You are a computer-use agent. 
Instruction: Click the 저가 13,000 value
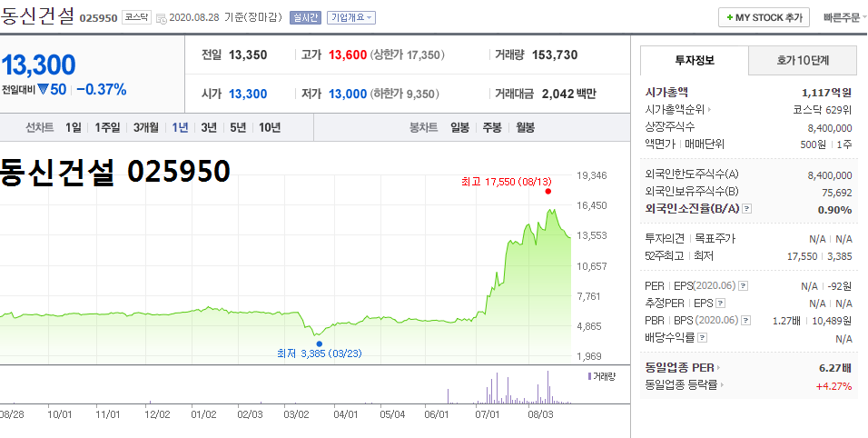coord(348,95)
